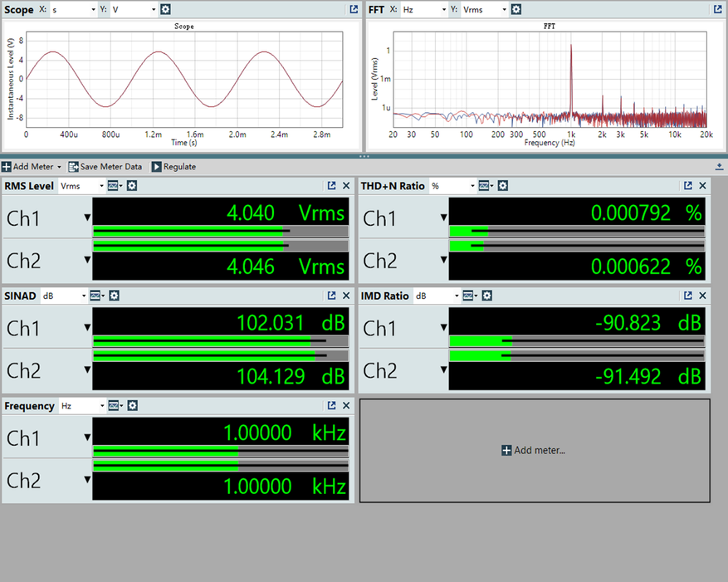Screen dimensions: 728x582
Task: Expand the Ch2 arrow in the Frequency meter
Action: (x=87, y=480)
